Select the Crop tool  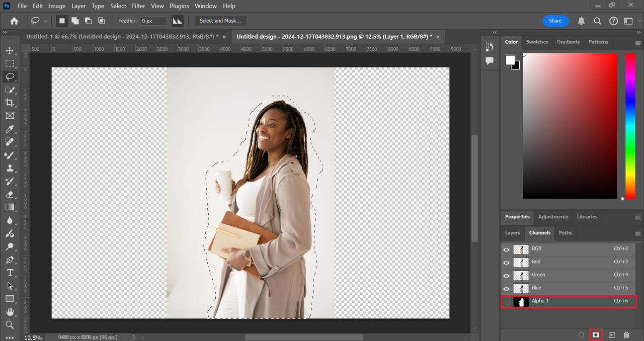tap(10, 103)
